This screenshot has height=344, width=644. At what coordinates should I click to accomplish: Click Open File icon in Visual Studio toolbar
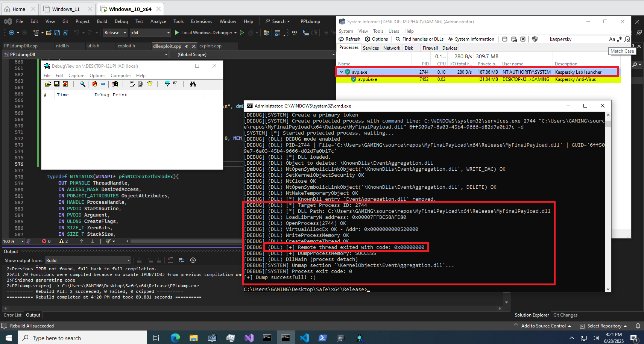pos(49,33)
